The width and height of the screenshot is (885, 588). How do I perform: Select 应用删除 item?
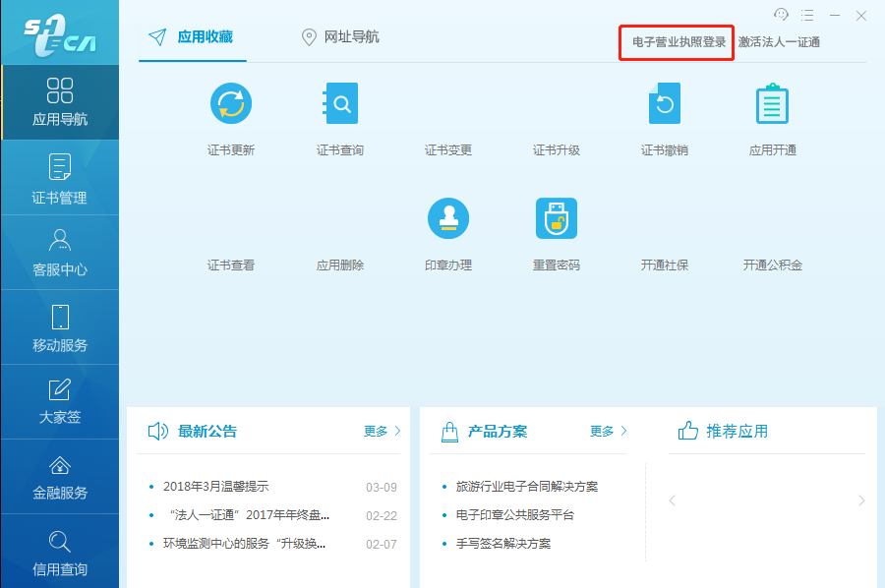[x=340, y=265]
